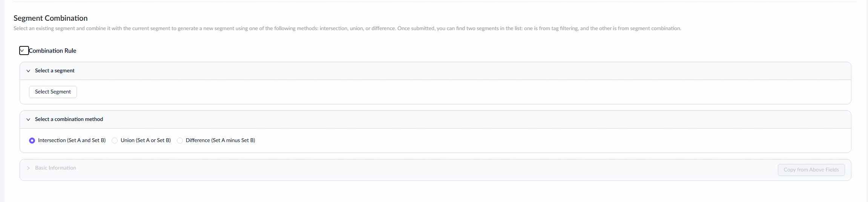The width and height of the screenshot is (868, 202).
Task: Collapse the "Select a segment" chevron arrow
Action: [28, 71]
